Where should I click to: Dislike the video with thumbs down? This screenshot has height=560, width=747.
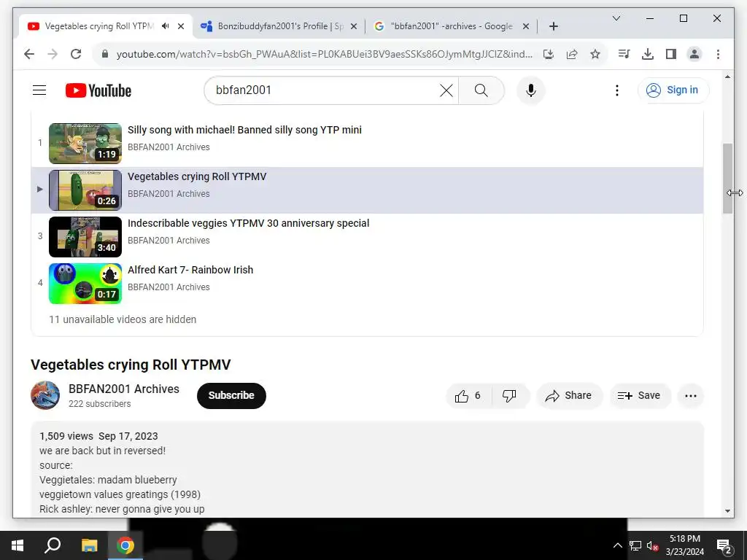point(509,396)
